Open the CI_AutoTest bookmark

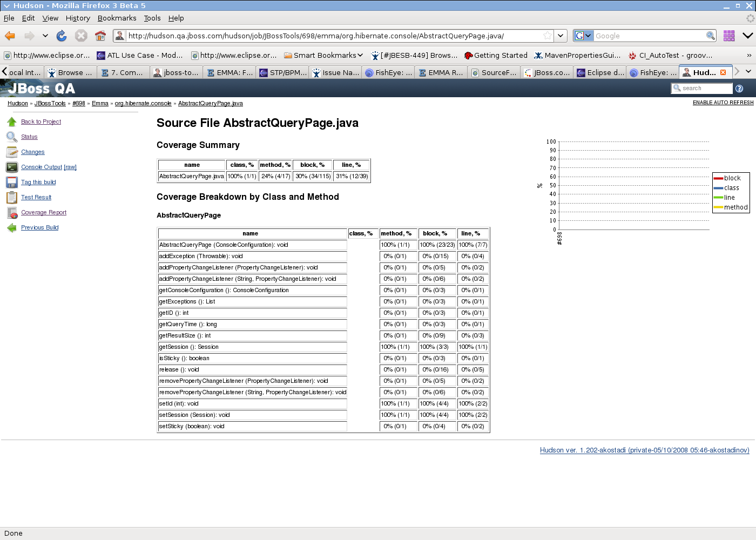(x=670, y=55)
